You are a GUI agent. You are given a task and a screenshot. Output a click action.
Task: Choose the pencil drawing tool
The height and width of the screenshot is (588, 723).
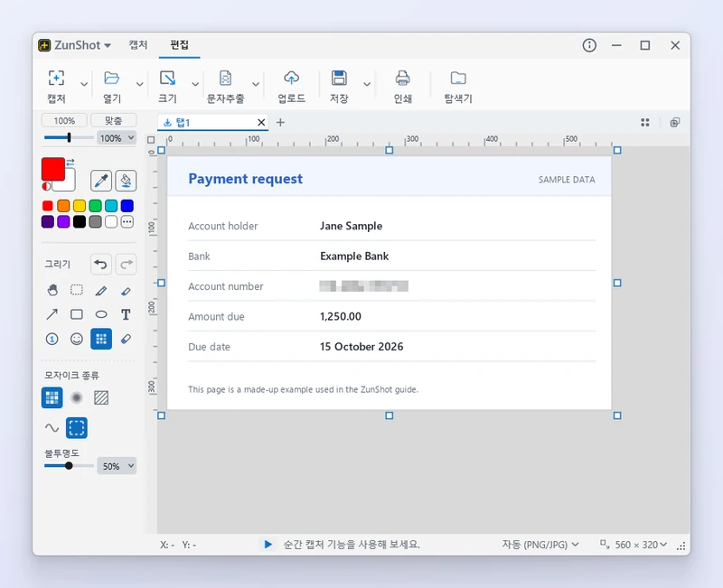(x=101, y=290)
